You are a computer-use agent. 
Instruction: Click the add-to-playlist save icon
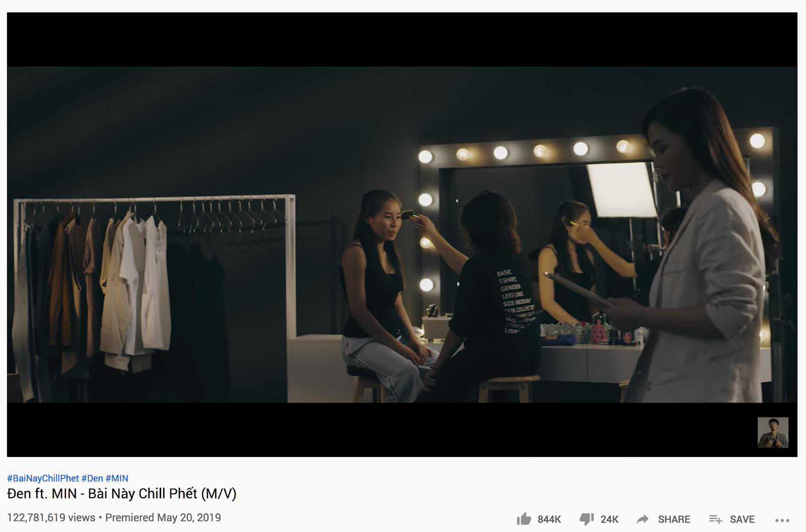[x=715, y=519]
